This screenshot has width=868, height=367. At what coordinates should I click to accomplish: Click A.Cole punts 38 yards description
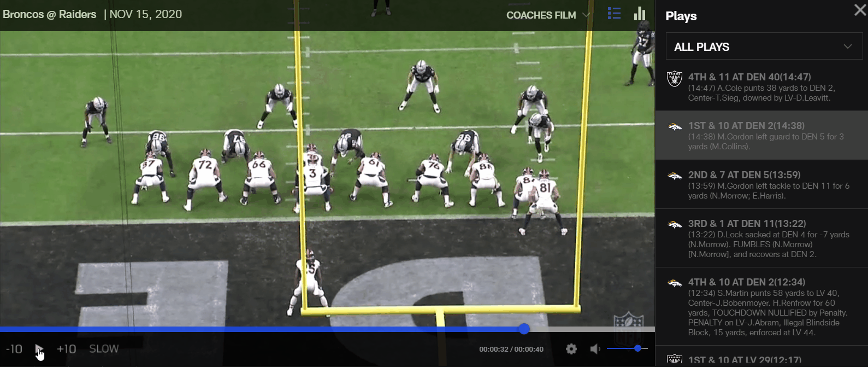coord(761,93)
